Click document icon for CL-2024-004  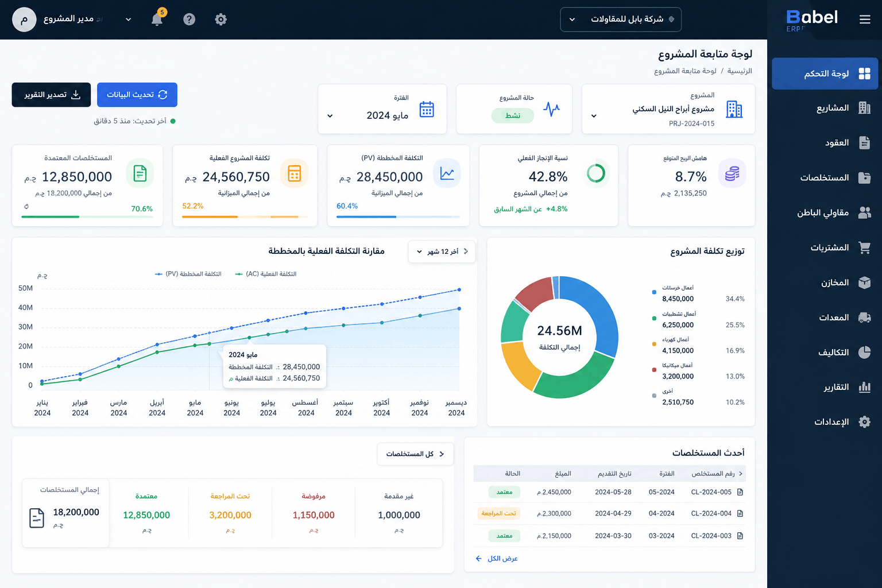(x=740, y=513)
